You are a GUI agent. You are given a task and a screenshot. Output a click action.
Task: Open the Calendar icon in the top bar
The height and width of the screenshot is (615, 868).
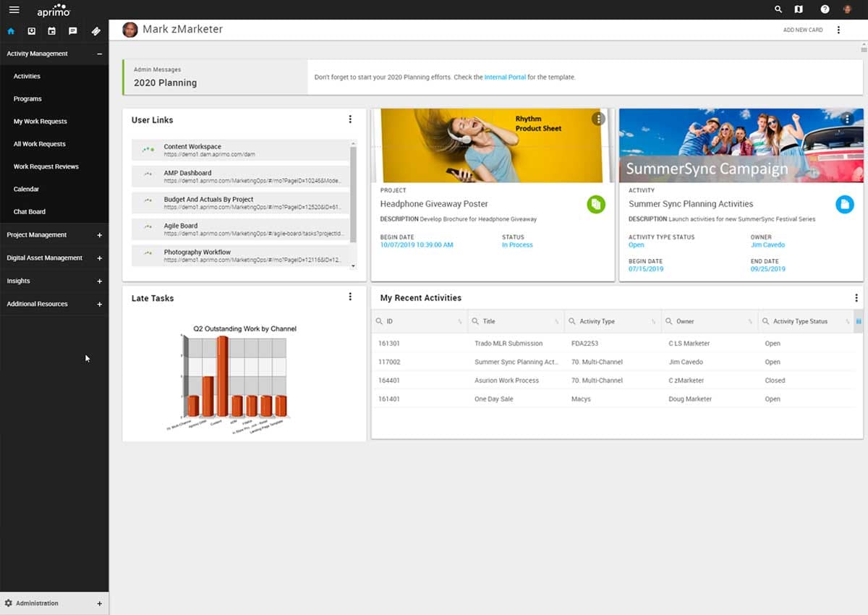pyautogui.click(x=51, y=31)
